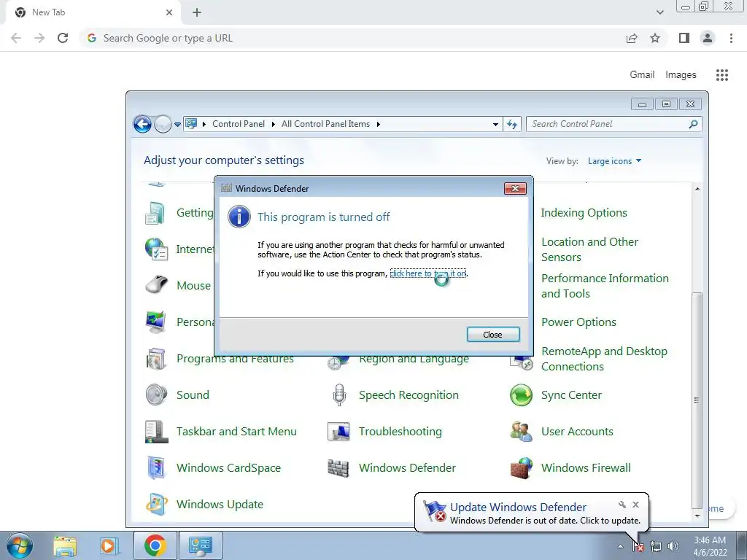Click the Control Panel back arrow button
747x560 pixels.
(x=142, y=124)
